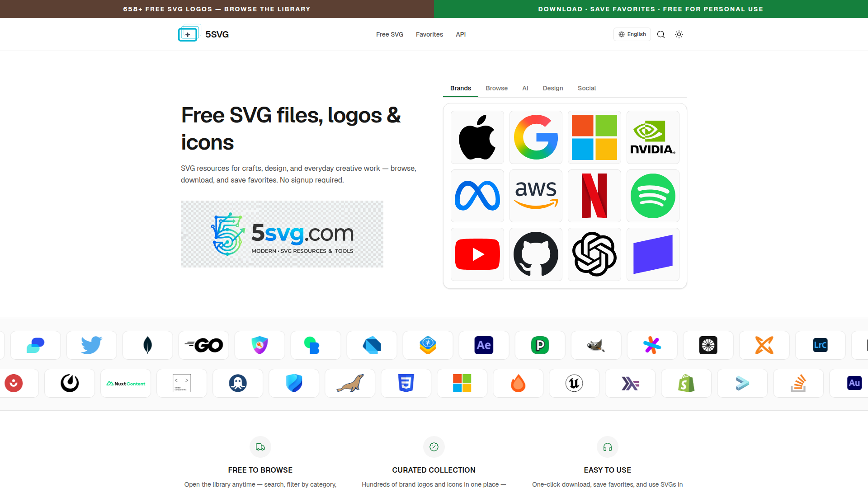Open the Nuxt Content logo

point(126,383)
